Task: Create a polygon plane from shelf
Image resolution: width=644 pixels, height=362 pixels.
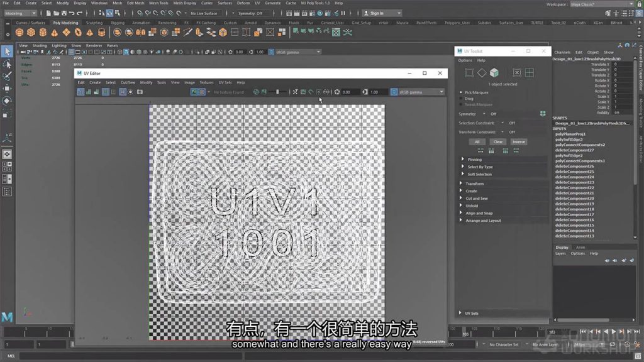Action: 66,33
